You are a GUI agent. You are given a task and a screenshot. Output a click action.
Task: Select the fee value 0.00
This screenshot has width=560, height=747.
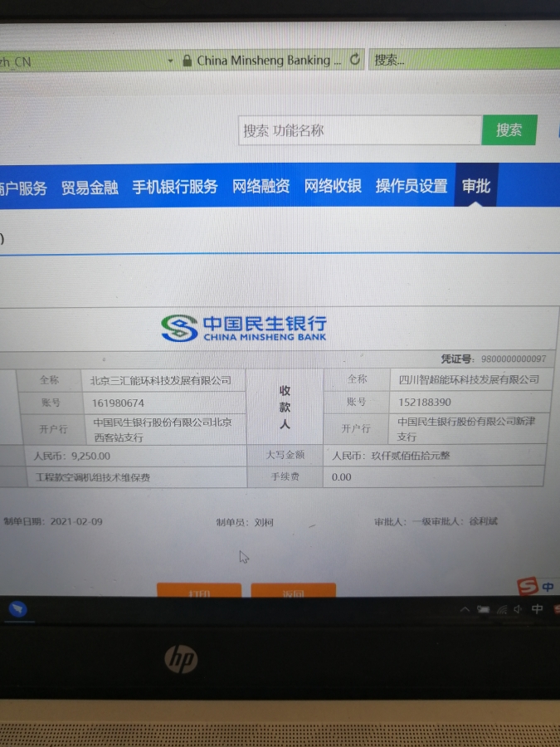pos(342,477)
